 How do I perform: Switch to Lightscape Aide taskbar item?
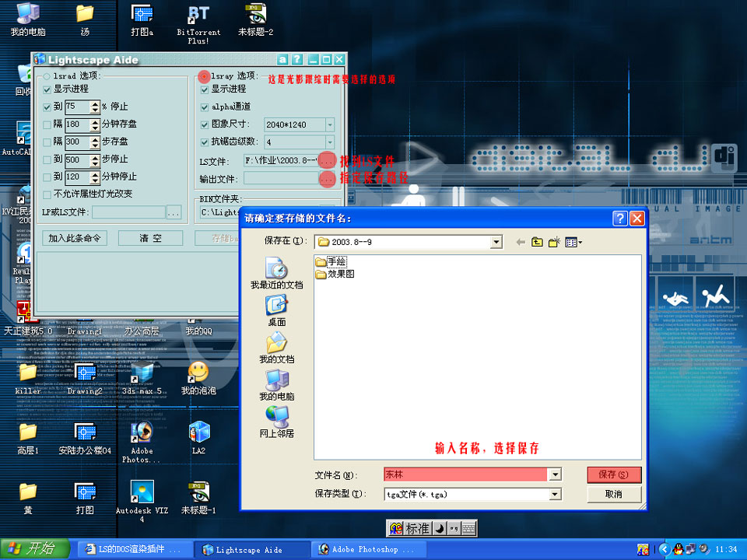(251, 550)
